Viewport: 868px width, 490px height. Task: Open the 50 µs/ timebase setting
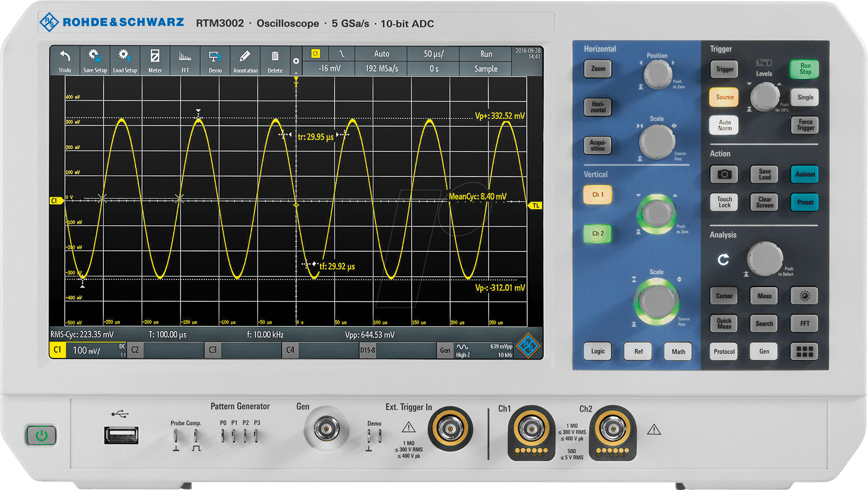(433, 54)
